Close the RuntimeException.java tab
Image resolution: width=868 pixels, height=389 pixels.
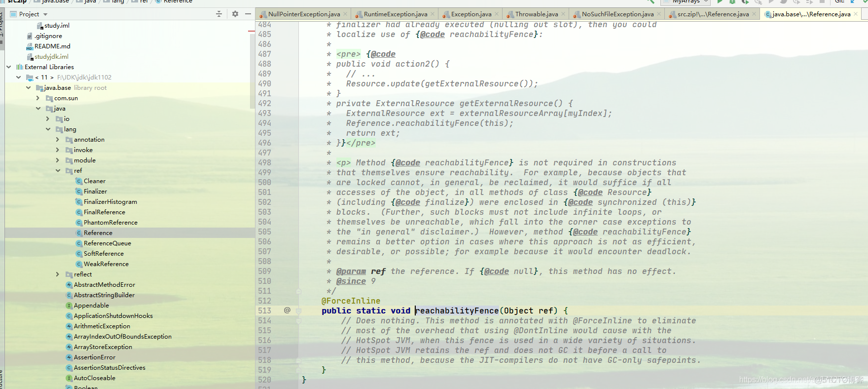pos(433,14)
